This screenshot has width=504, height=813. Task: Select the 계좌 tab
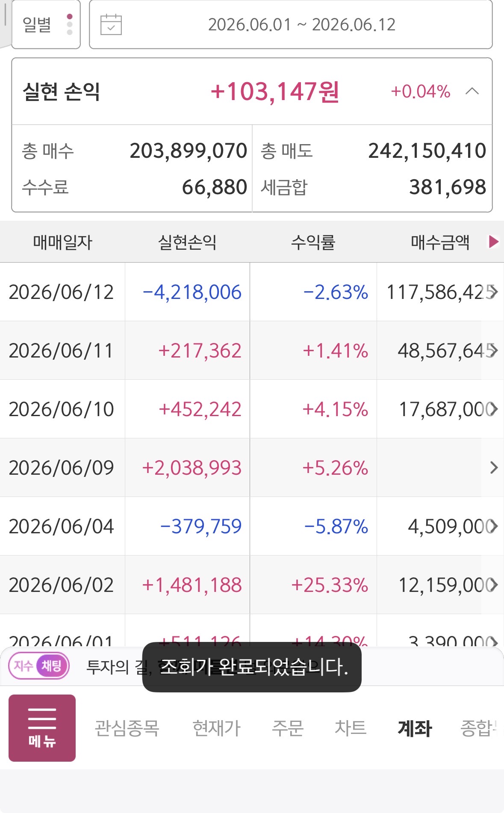[x=415, y=728]
